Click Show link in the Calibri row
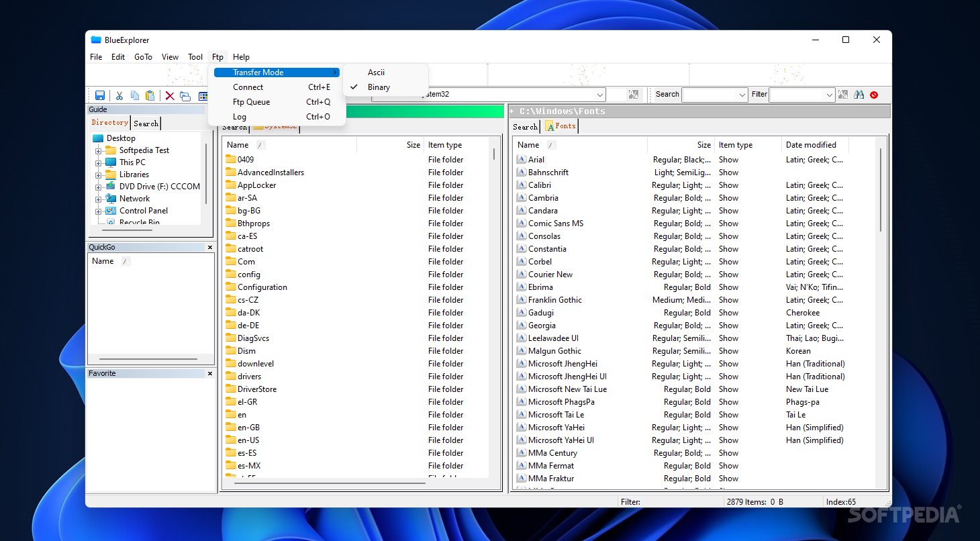 [x=728, y=185]
